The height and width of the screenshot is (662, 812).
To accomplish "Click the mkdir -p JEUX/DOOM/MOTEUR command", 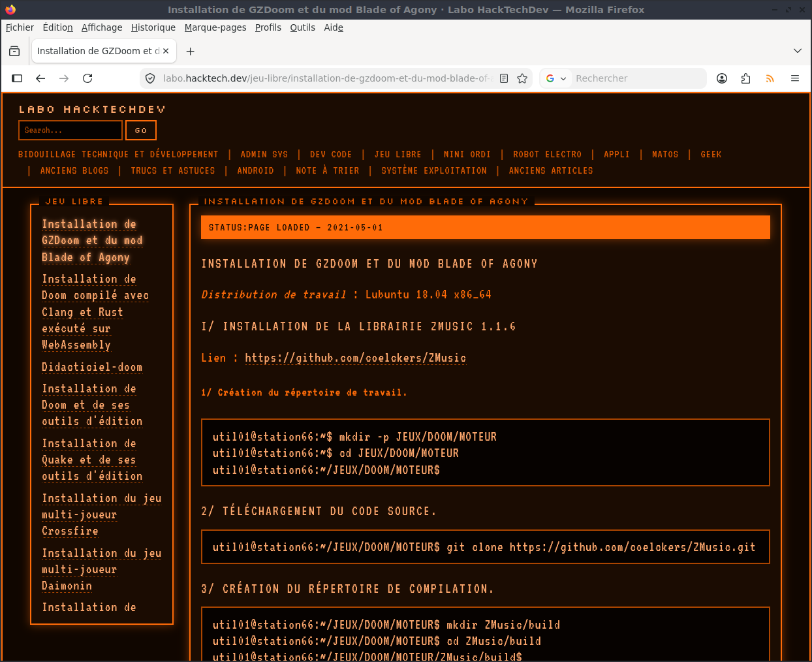I will (x=354, y=437).
